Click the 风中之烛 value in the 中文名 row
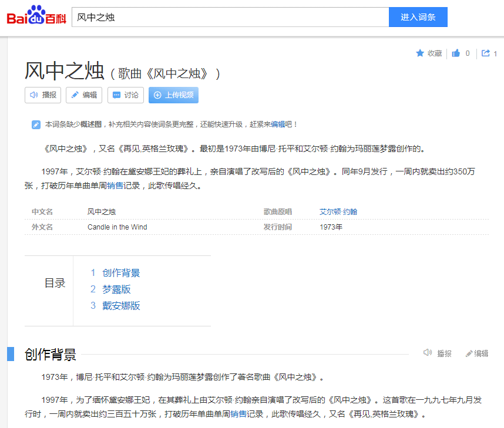Viewport: 504px width, 428px height. point(102,212)
